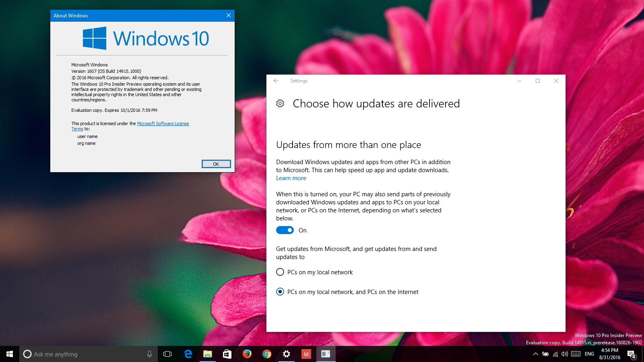Click the Settings gear home icon
This screenshot has width=644, height=362.
[280, 104]
